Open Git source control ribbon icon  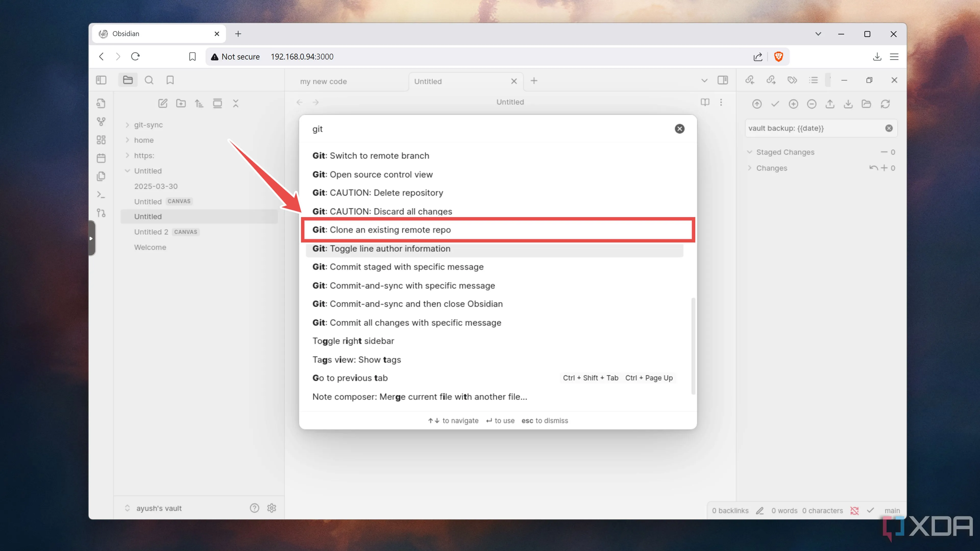pos(101,213)
